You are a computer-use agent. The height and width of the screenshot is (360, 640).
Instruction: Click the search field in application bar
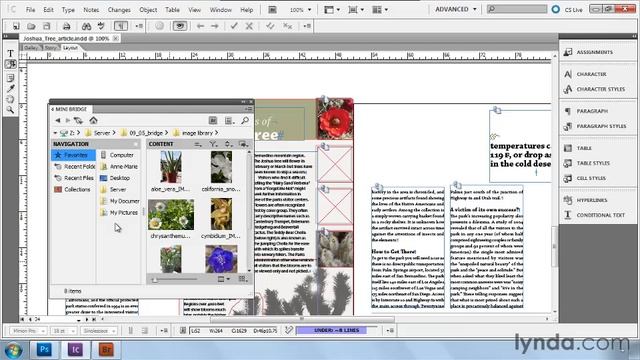pos(517,9)
